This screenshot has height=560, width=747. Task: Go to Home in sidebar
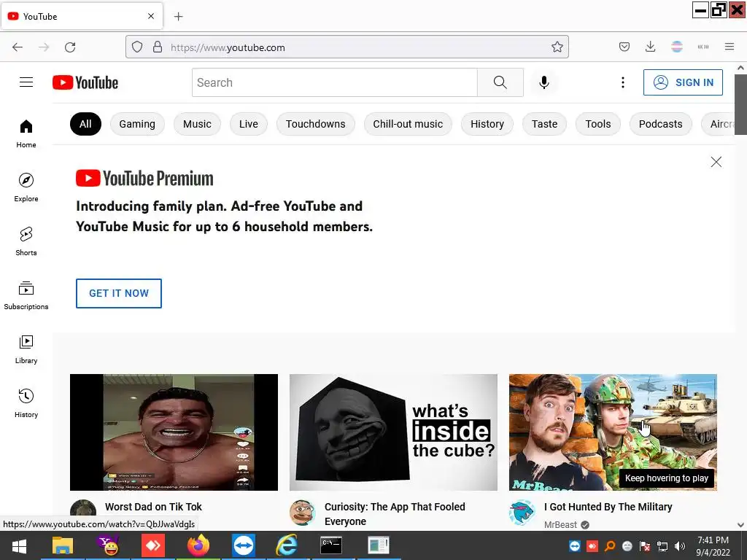click(x=26, y=134)
